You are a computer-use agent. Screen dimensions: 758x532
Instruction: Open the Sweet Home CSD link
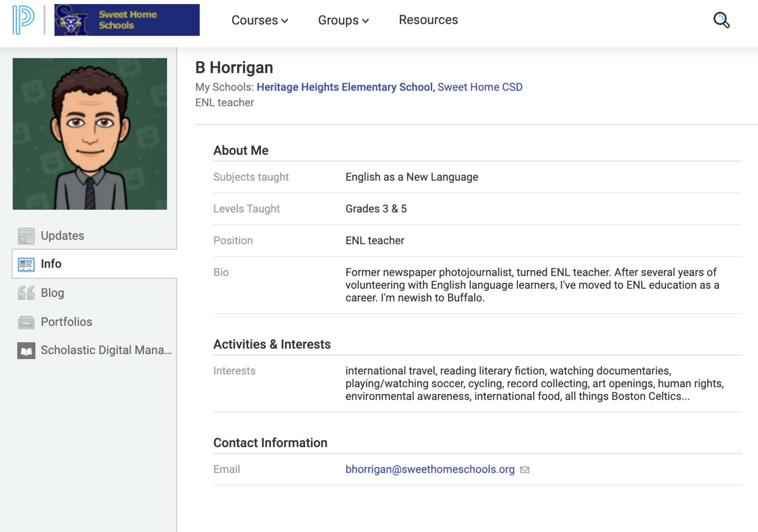480,87
